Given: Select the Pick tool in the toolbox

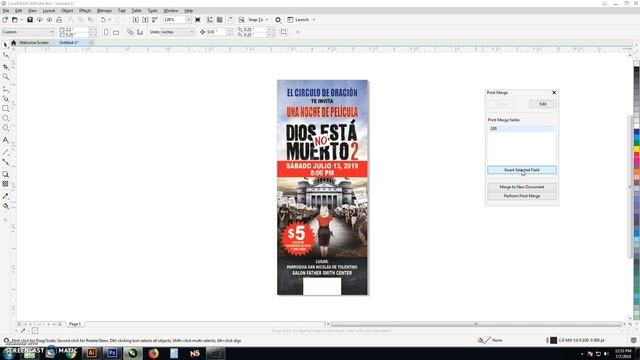Looking at the screenshot, I should click(x=6, y=44).
